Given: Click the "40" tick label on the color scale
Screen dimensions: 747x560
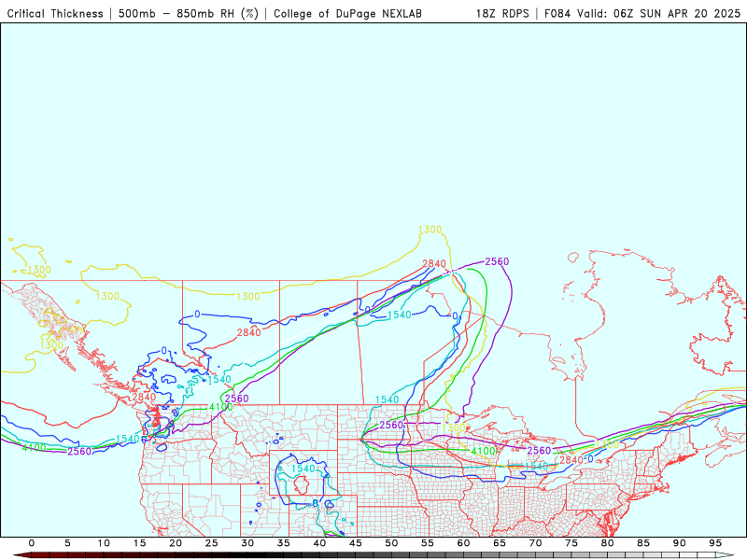Looking at the screenshot, I should tap(319, 543).
